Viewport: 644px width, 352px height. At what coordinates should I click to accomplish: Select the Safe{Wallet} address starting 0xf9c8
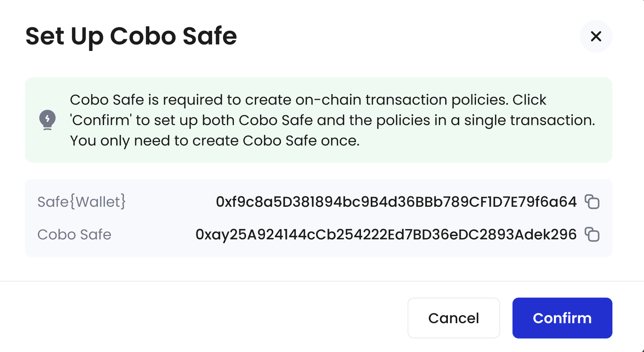pyautogui.click(x=396, y=202)
